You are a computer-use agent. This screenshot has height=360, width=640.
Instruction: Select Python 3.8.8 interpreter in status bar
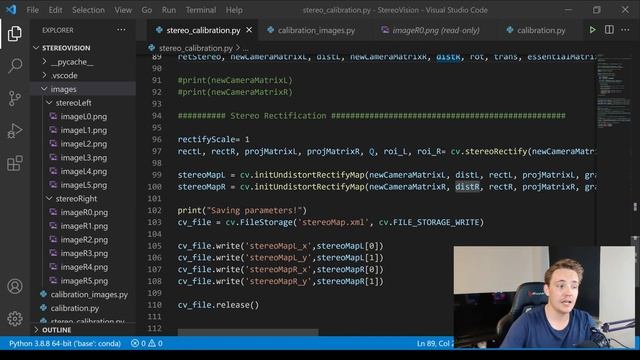(x=65, y=344)
